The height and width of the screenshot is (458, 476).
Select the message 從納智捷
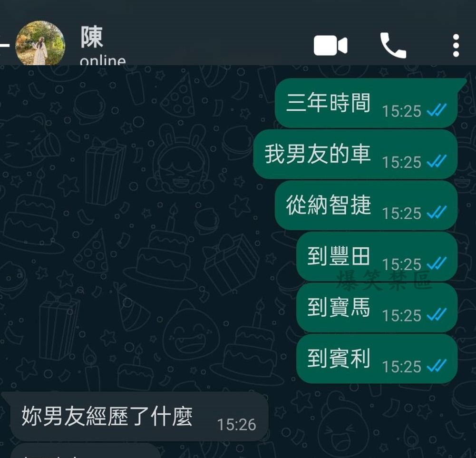click(x=366, y=205)
